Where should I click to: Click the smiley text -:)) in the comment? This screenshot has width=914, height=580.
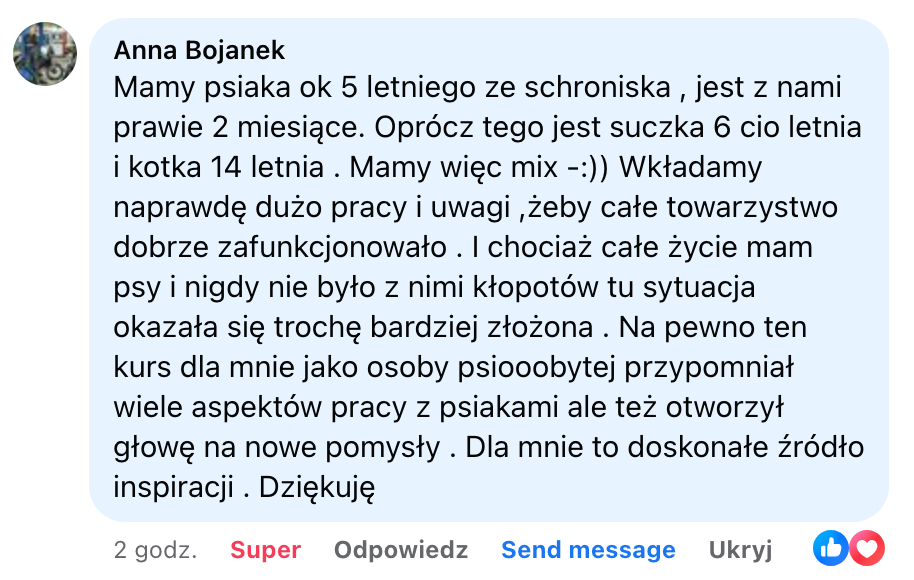588,168
